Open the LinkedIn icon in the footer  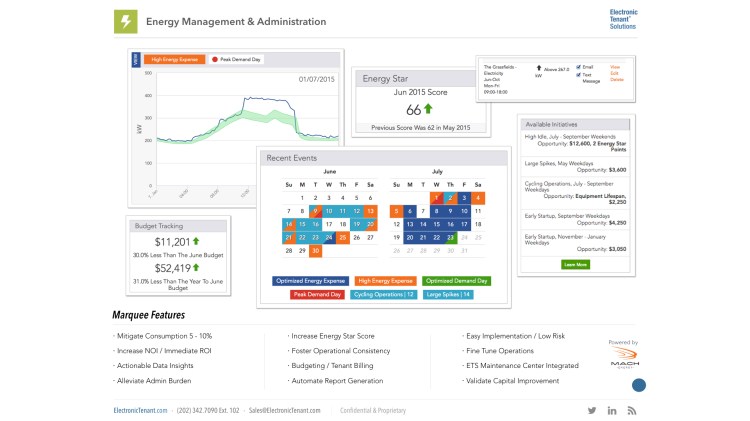click(x=612, y=410)
